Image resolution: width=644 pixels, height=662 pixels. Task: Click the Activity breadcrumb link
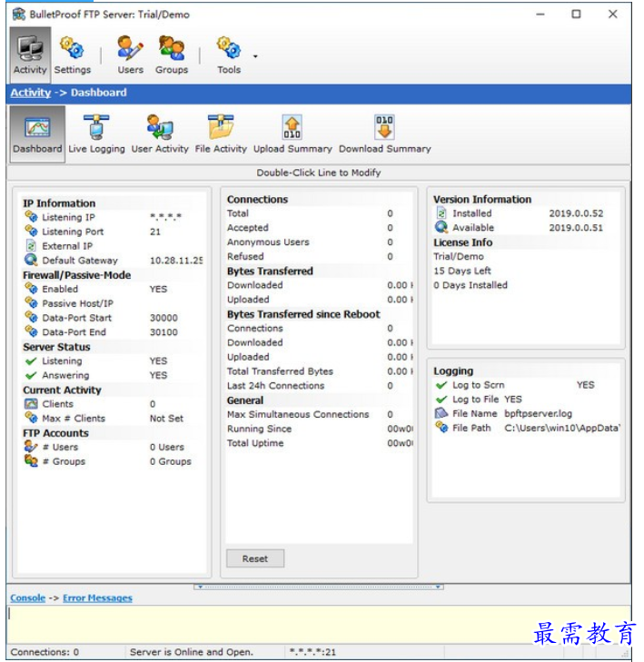(x=30, y=93)
